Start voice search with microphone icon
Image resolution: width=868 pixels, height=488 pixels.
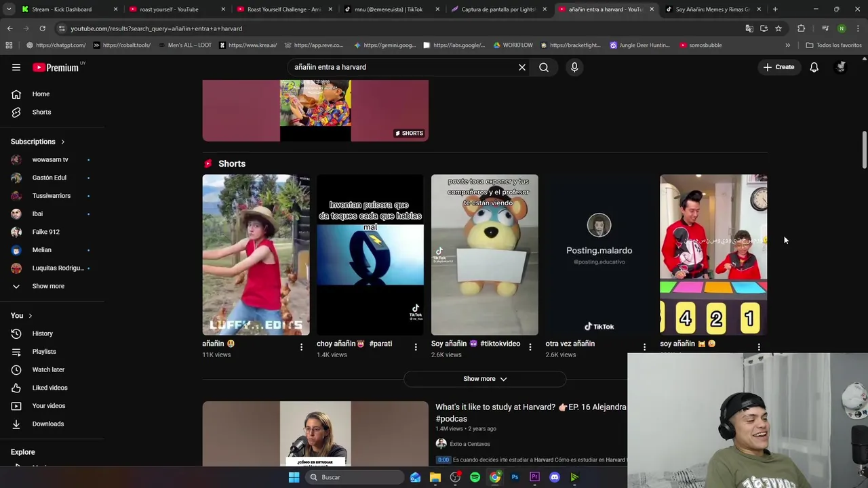574,67
